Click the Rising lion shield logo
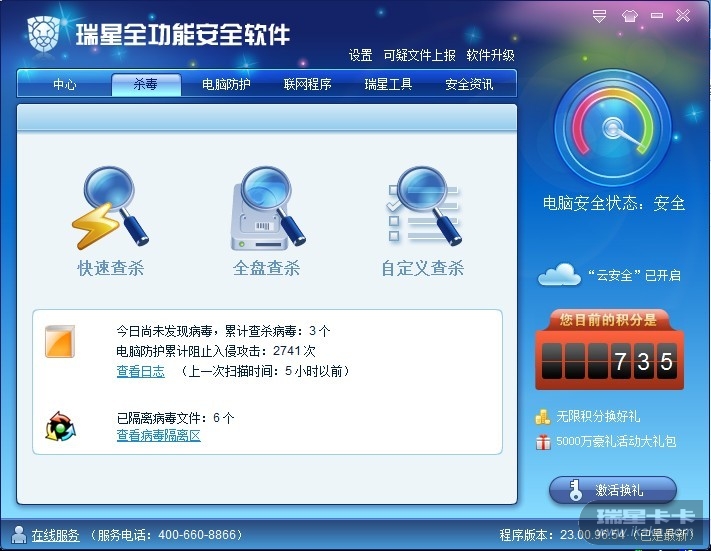 tap(44, 34)
